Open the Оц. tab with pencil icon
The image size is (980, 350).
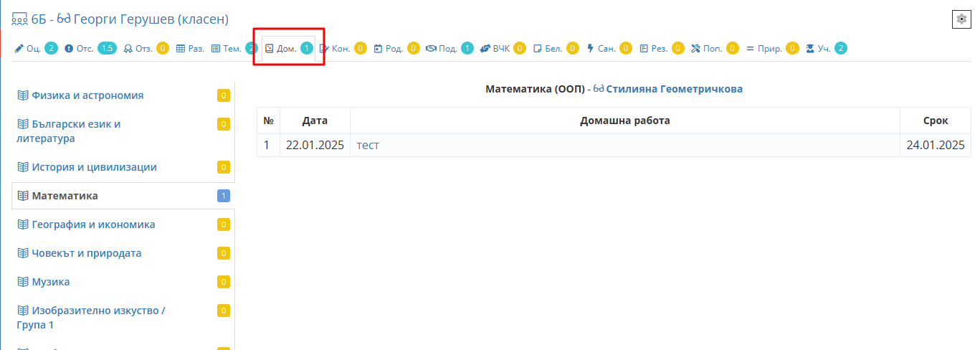click(36, 49)
